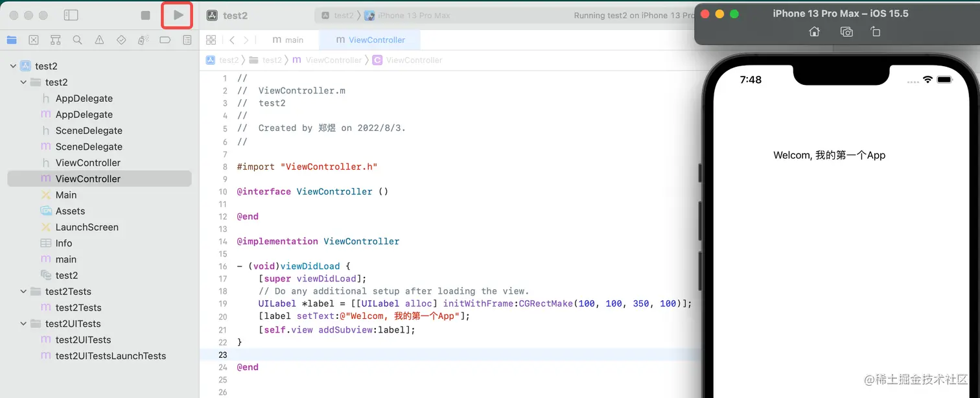Click the simulator battery status icon

[944, 80]
